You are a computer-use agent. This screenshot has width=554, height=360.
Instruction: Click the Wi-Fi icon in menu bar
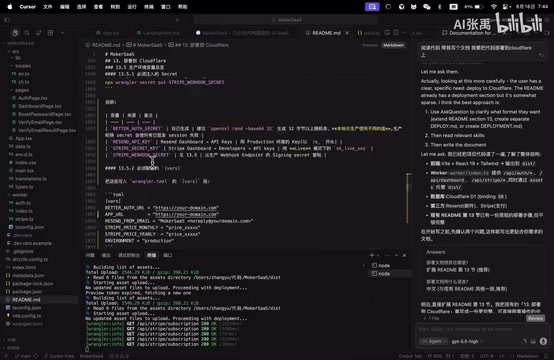coord(494,6)
